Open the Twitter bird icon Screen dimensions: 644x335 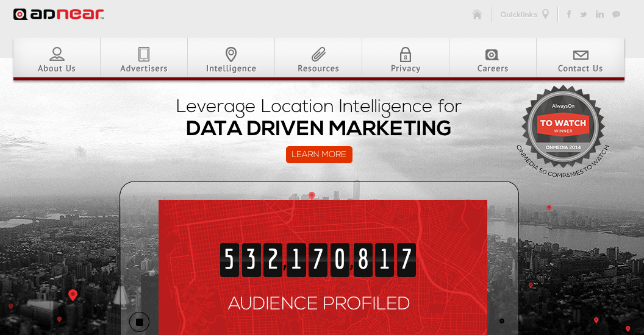tap(584, 15)
